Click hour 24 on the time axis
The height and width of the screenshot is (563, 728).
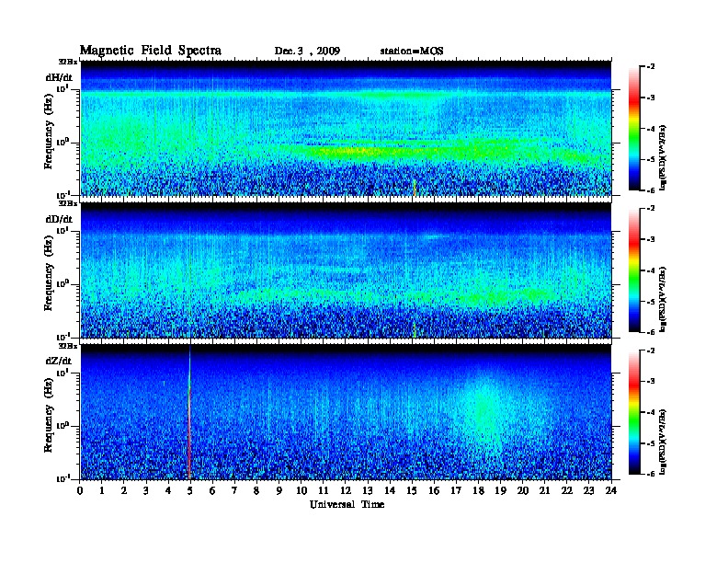point(611,491)
